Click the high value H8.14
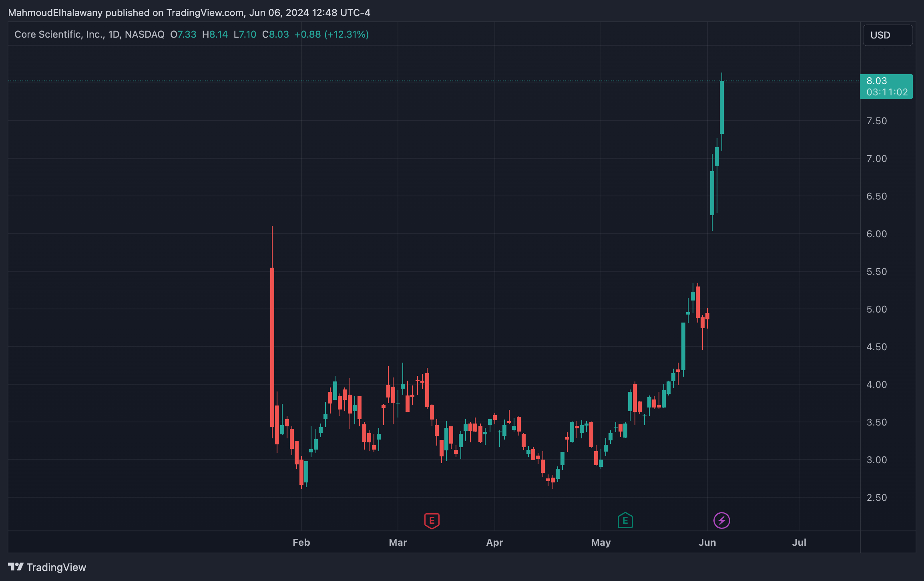The height and width of the screenshot is (581, 924). [215, 34]
